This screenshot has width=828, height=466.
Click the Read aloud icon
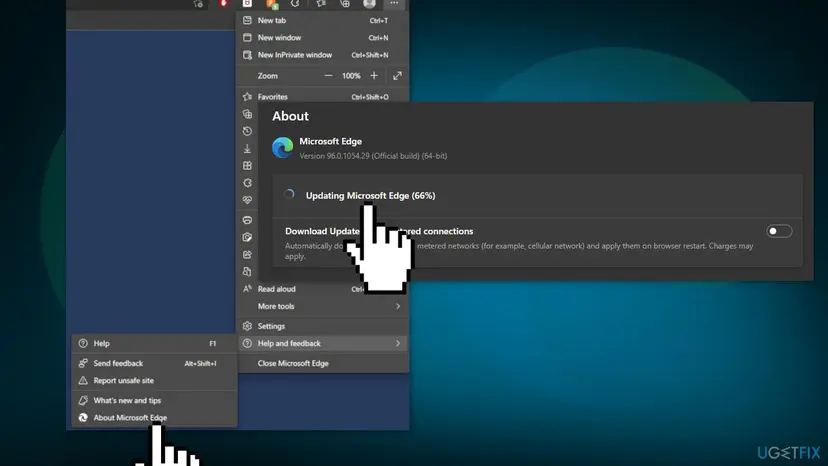pyautogui.click(x=247, y=289)
